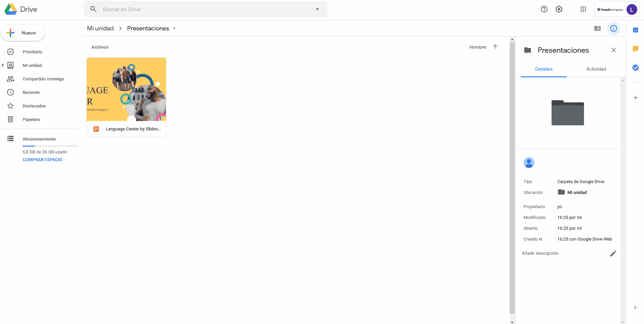Click Mi unidad in breadcrumb

point(100,28)
